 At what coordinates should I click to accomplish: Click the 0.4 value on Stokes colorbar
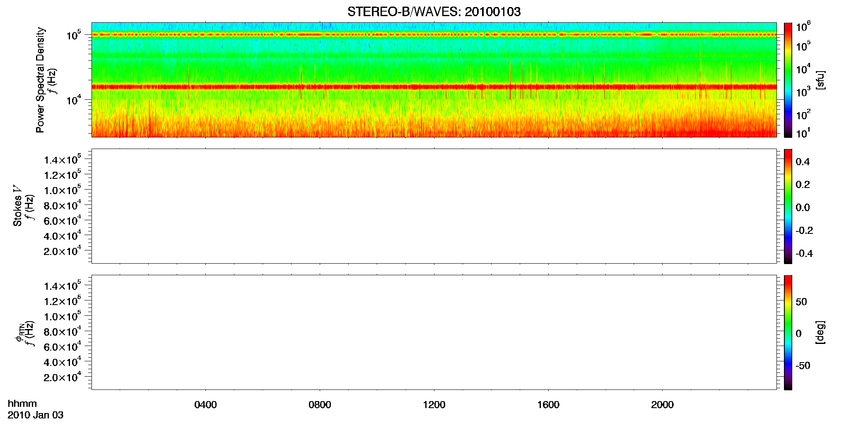tap(803, 162)
